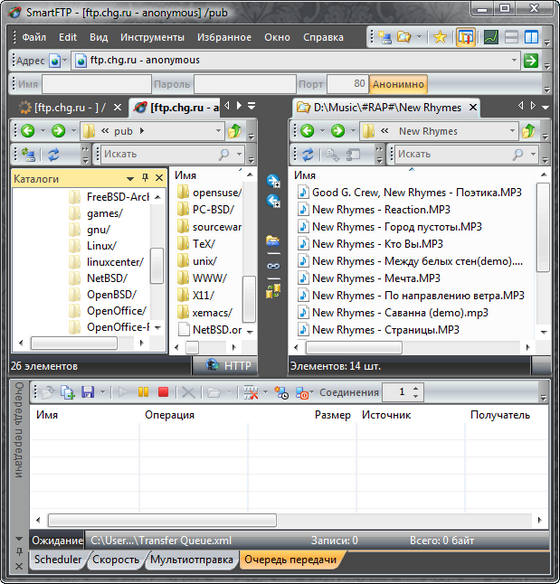This screenshot has width=560, height=584.
Task: Go back in the remote pub pane
Action: coord(28,131)
